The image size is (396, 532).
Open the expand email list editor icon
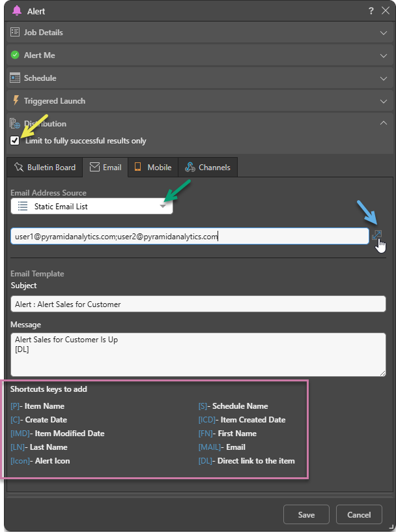(376, 235)
